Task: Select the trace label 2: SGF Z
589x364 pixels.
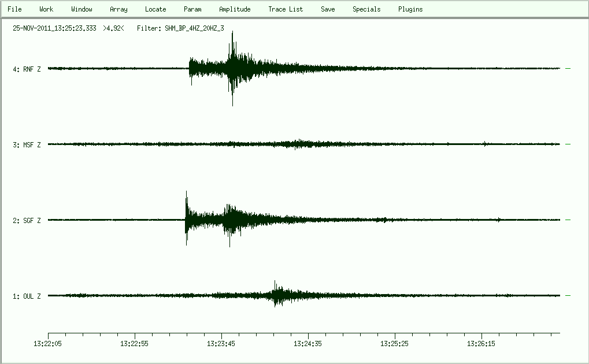Action: (x=27, y=221)
